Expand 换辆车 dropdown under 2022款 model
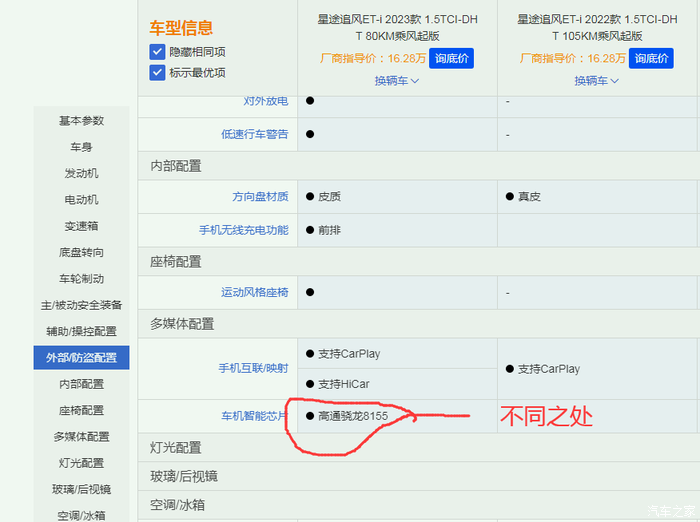The image size is (700, 522). click(x=596, y=80)
